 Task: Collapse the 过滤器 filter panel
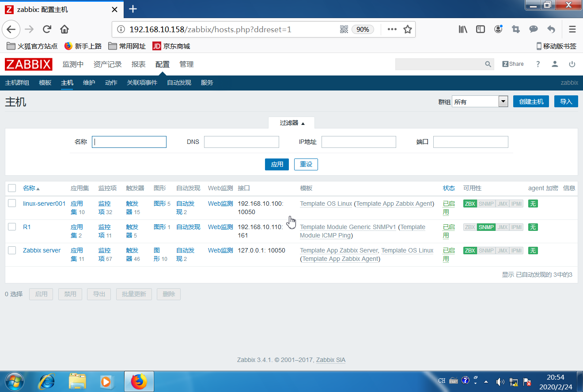click(x=292, y=123)
